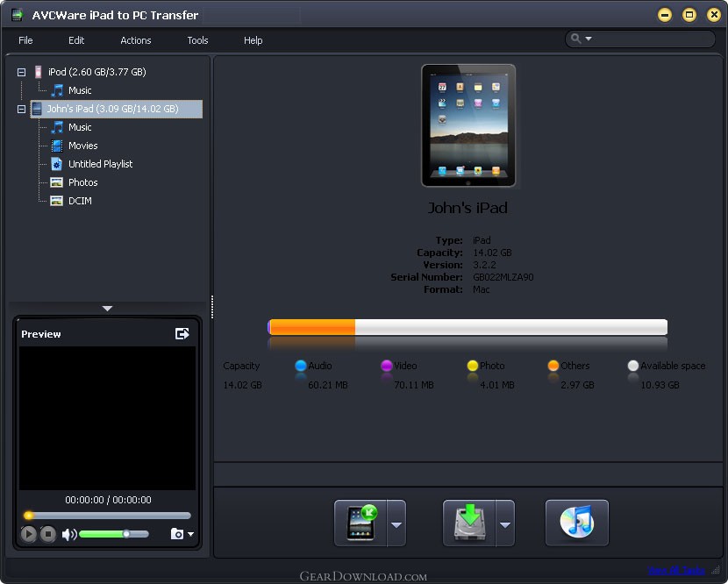Click the blue Audio legend dot
The width and height of the screenshot is (728, 584).
pos(301,366)
